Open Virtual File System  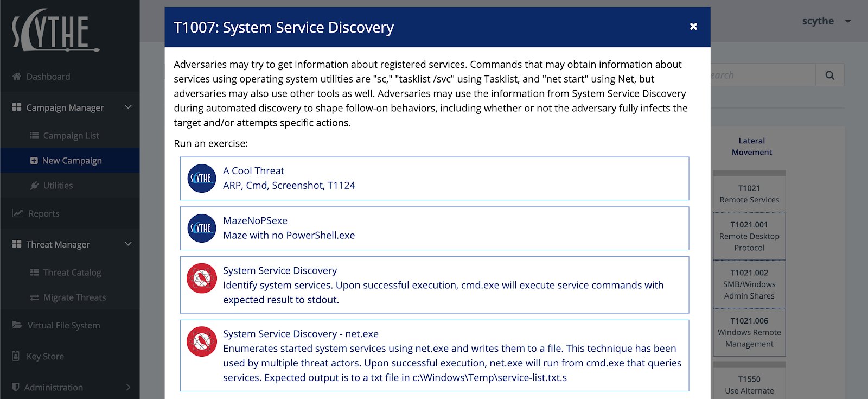point(64,325)
